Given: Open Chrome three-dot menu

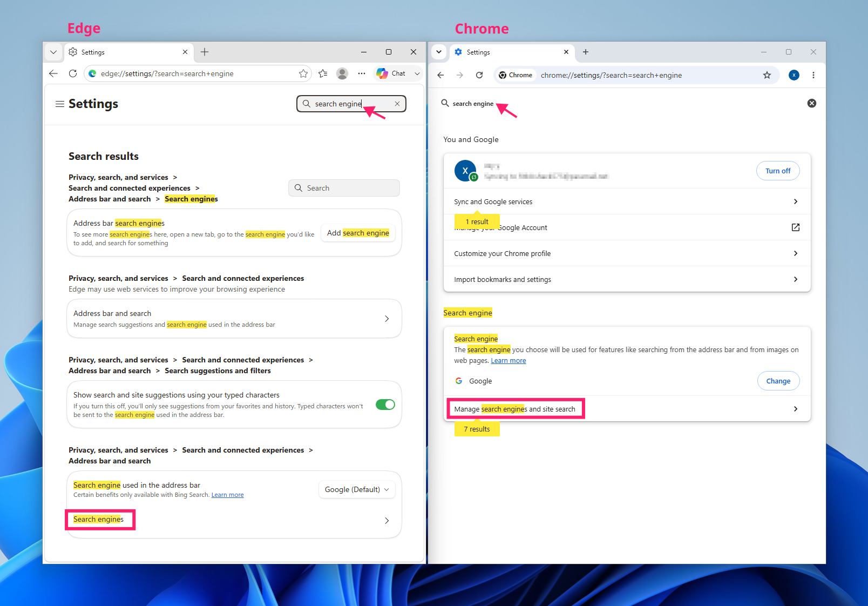Looking at the screenshot, I should tap(813, 75).
